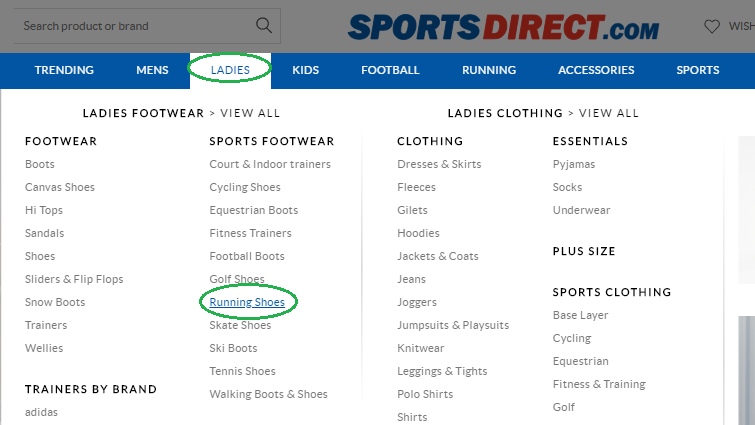755x425 pixels.
Task: Open Base Layer under Sports Clothing
Action: (x=580, y=315)
